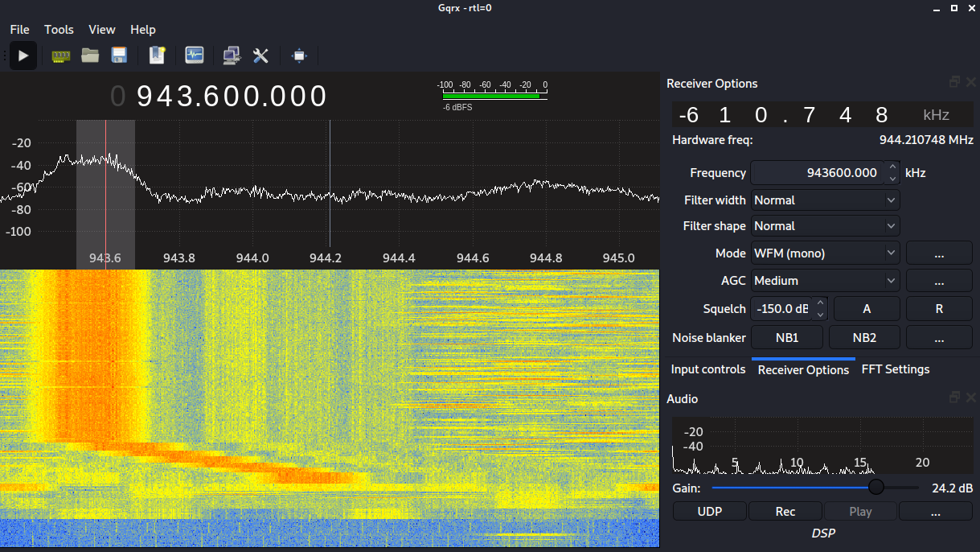Click the DSP status label
980x552 pixels.
(x=822, y=533)
